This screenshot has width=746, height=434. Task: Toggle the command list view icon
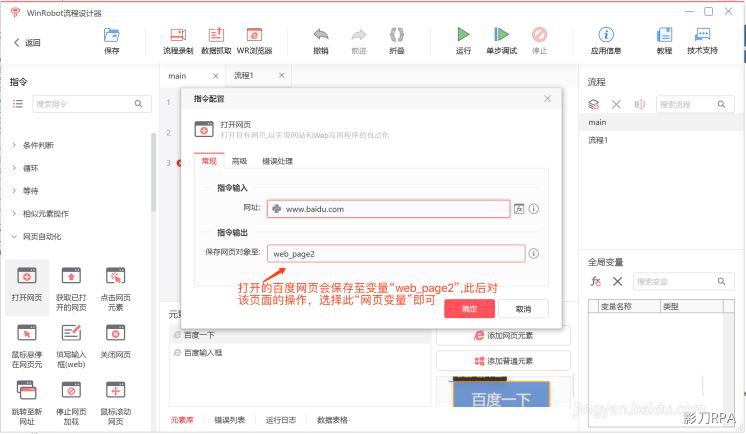pyautogui.click(x=18, y=104)
